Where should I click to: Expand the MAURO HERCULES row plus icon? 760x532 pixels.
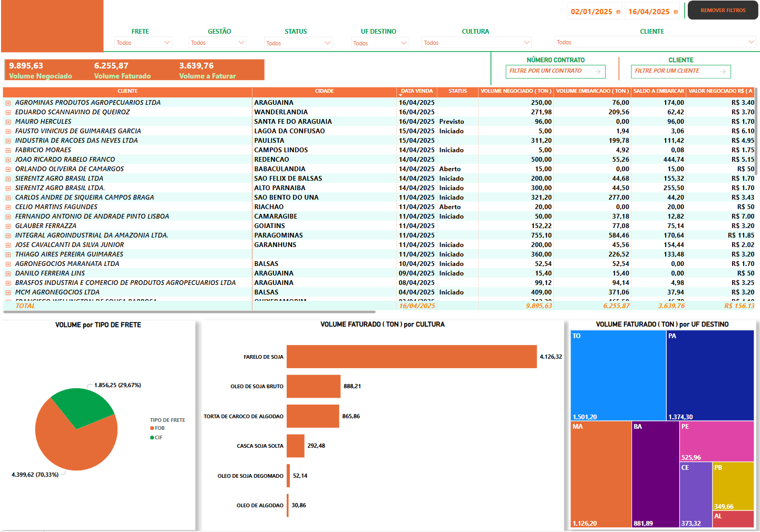click(8, 122)
